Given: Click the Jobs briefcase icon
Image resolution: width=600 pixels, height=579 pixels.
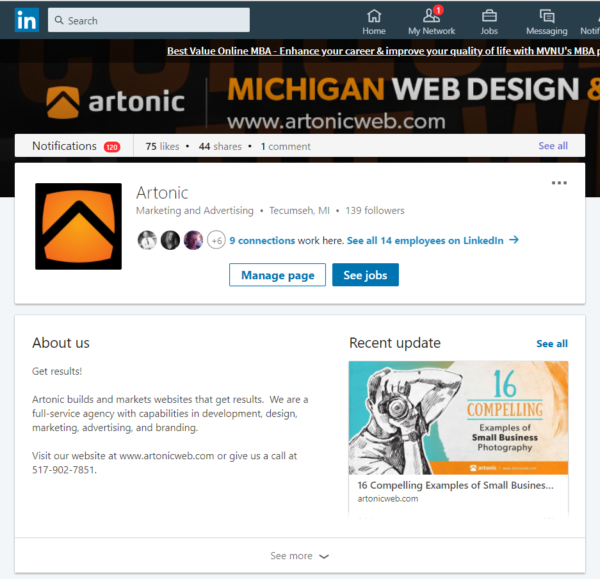Looking at the screenshot, I should click(489, 16).
